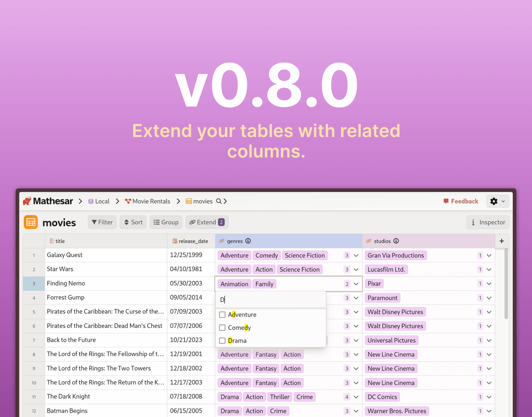Add a new column with plus icon
This screenshot has width=532, height=417.
[x=502, y=241]
